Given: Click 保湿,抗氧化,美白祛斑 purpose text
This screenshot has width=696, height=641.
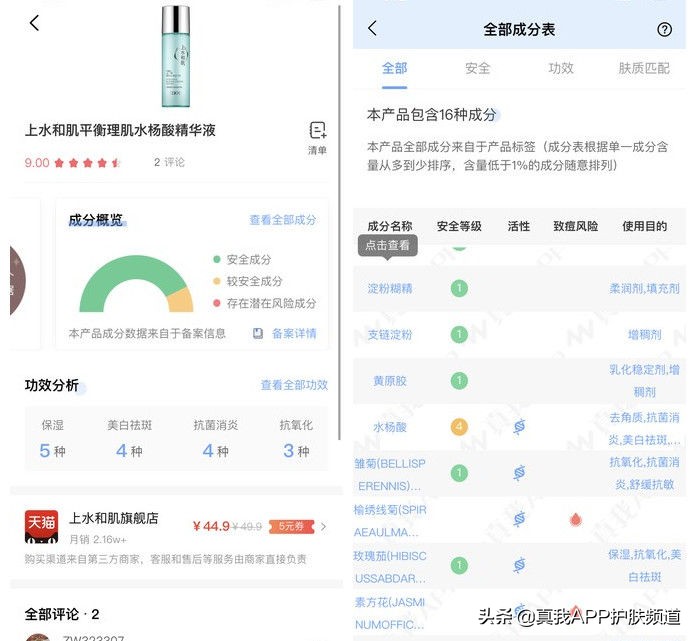Looking at the screenshot, I should click(x=644, y=566).
